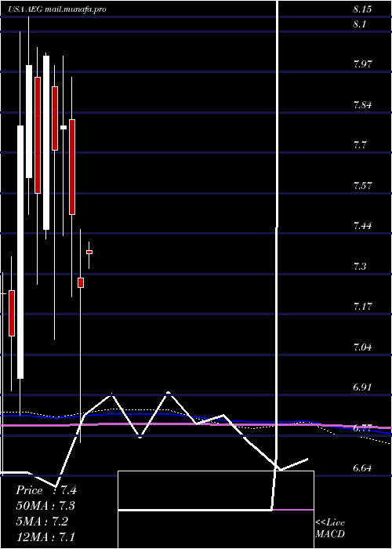The height and width of the screenshot is (549, 392).
Task: Click the 7.44 price label
Action: pyautogui.click(x=362, y=226)
